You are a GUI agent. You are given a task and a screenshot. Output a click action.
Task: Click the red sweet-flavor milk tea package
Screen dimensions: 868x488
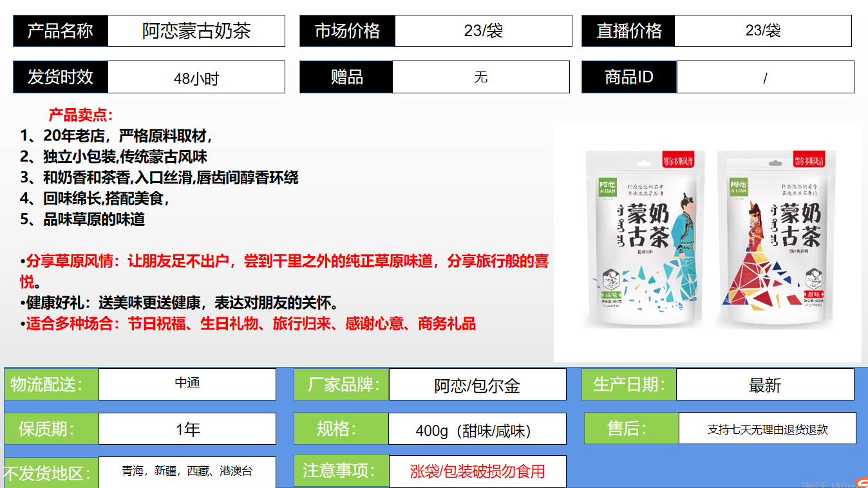tap(777, 237)
